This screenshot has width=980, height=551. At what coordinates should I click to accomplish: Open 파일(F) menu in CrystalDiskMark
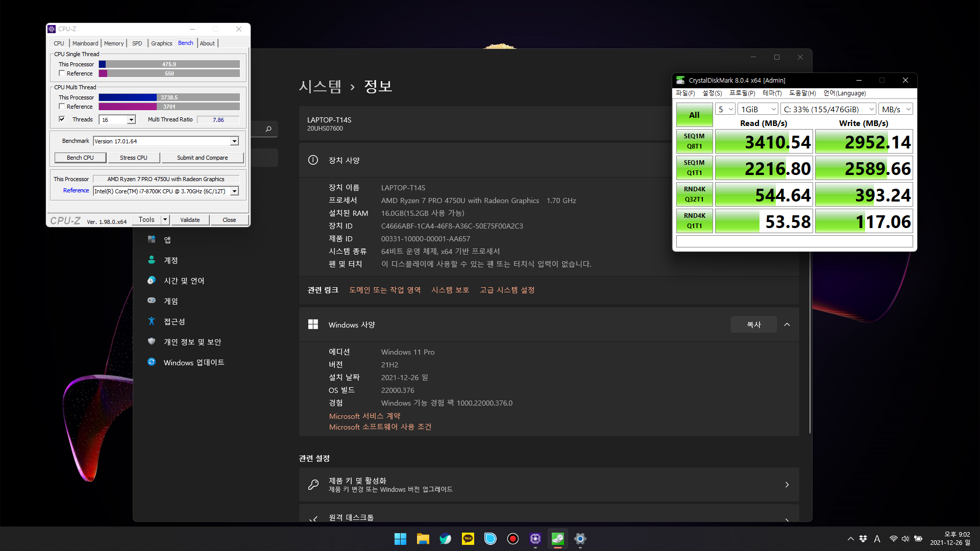tap(685, 93)
